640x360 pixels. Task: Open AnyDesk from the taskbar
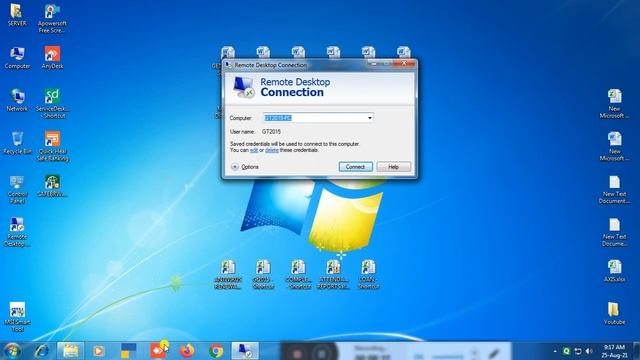[158, 351]
